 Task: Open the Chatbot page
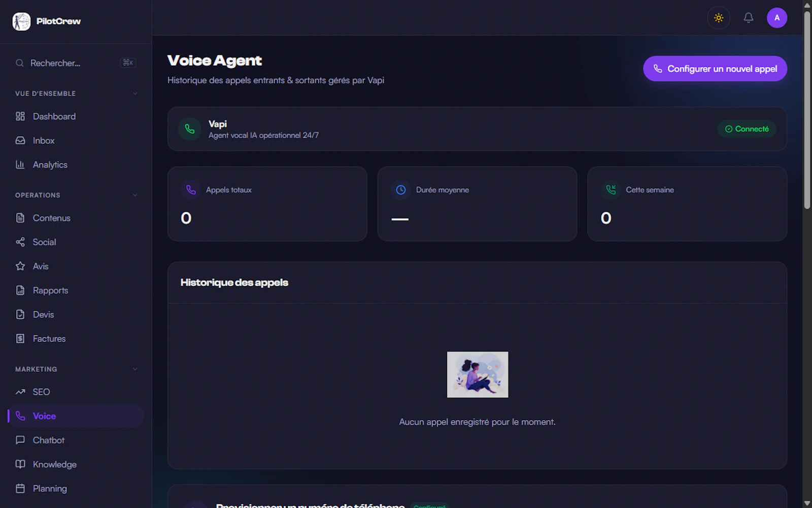point(76,440)
